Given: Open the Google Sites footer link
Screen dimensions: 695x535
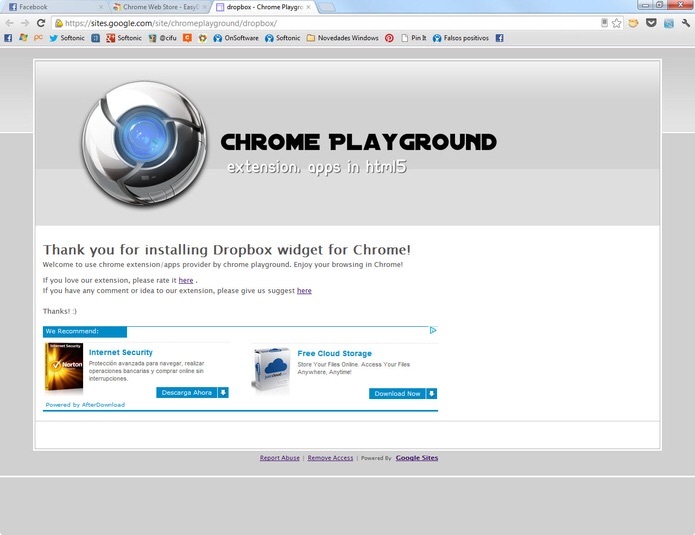Looking at the screenshot, I should [x=417, y=458].
